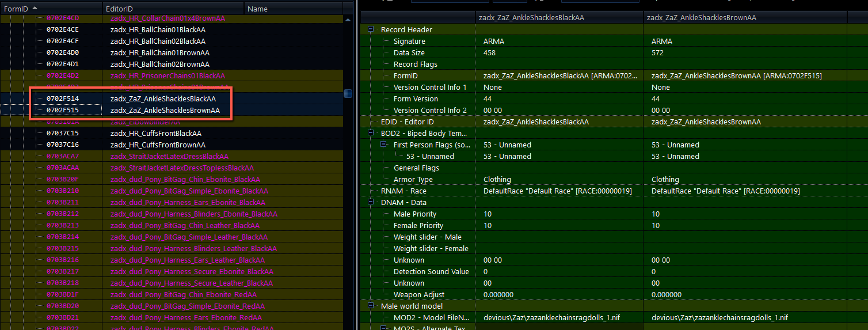Collapse the DNAM - Data node
Viewport: 868px width, 330px height.
(x=370, y=202)
